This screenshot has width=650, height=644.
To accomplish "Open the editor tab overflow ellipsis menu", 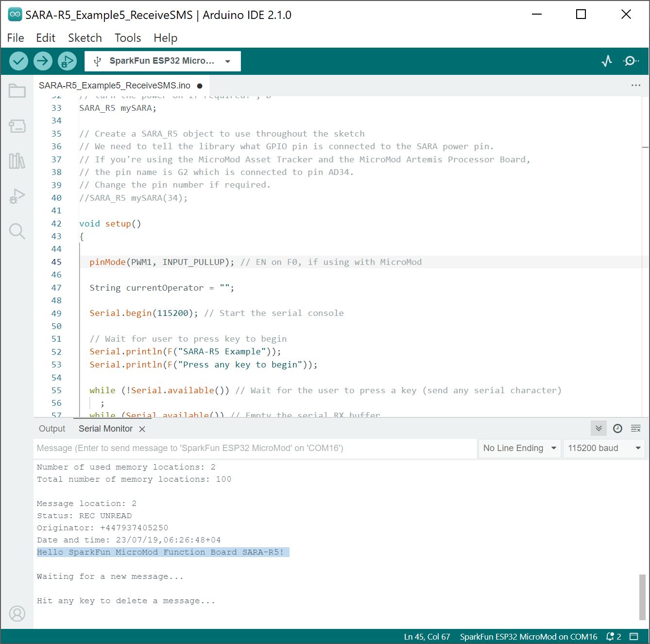I will pyautogui.click(x=635, y=85).
